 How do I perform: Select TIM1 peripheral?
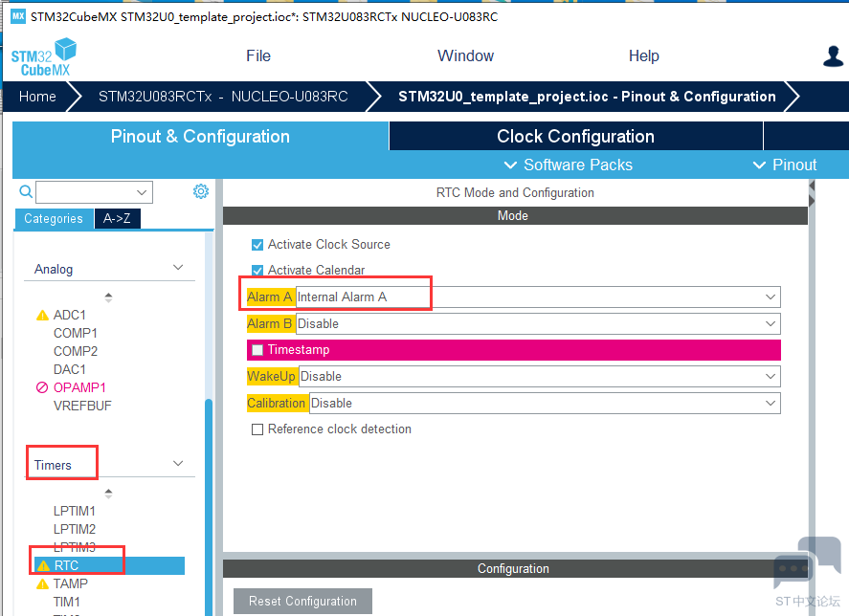pyautogui.click(x=67, y=602)
